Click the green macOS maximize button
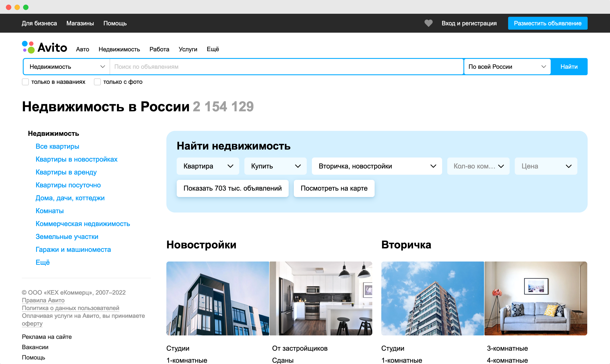 click(x=26, y=7)
